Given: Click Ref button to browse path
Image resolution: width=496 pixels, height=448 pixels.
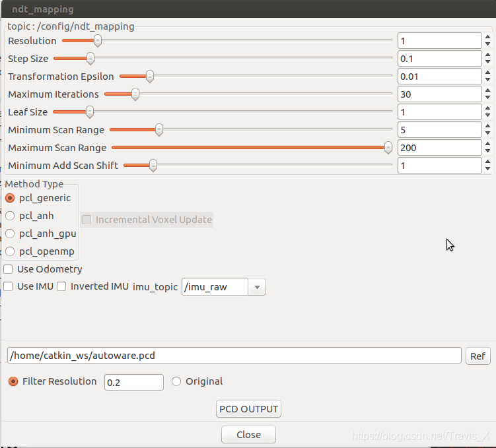Looking at the screenshot, I should point(478,356).
